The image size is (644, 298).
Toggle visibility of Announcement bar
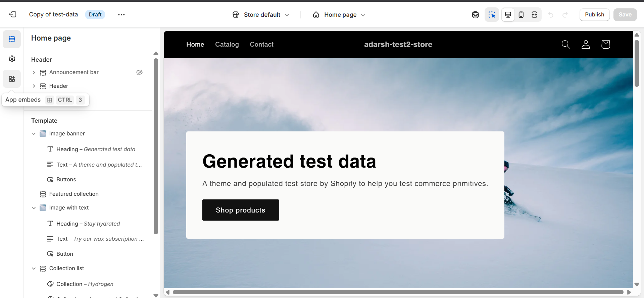[x=139, y=72]
